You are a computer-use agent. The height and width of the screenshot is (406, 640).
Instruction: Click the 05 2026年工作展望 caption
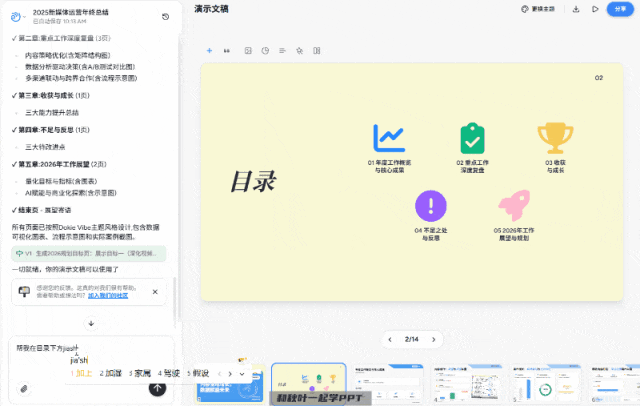pyautogui.click(x=514, y=234)
